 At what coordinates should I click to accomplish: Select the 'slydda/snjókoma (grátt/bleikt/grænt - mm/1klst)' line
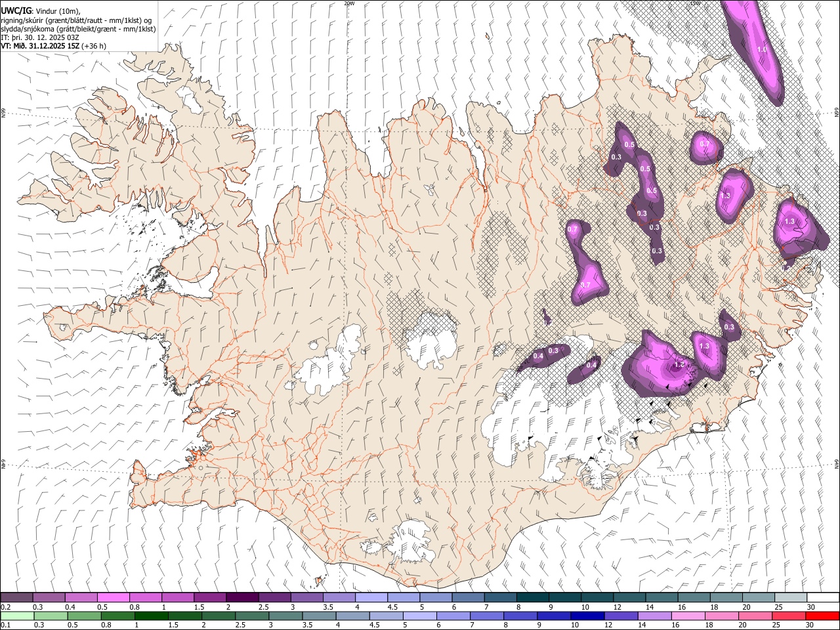point(78,29)
